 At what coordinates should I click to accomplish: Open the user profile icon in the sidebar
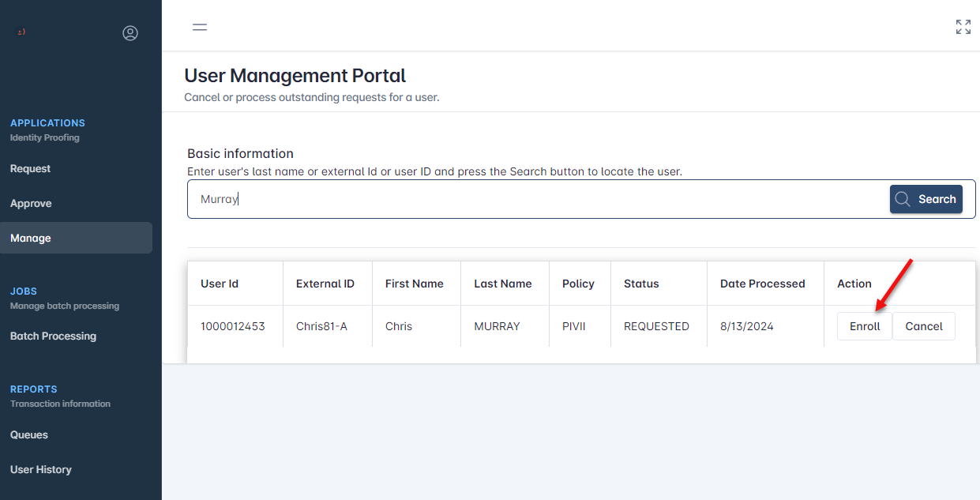tap(130, 33)
